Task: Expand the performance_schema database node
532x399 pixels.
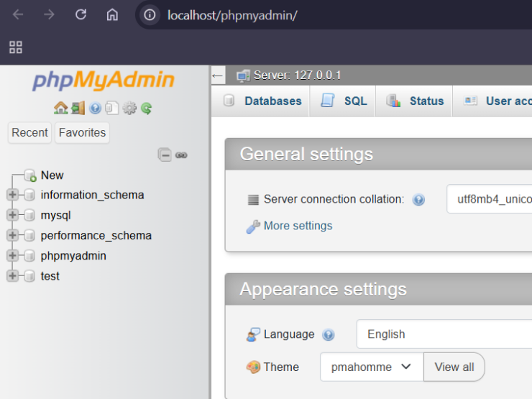Action: pyautogui.click(x=12, y=235)
